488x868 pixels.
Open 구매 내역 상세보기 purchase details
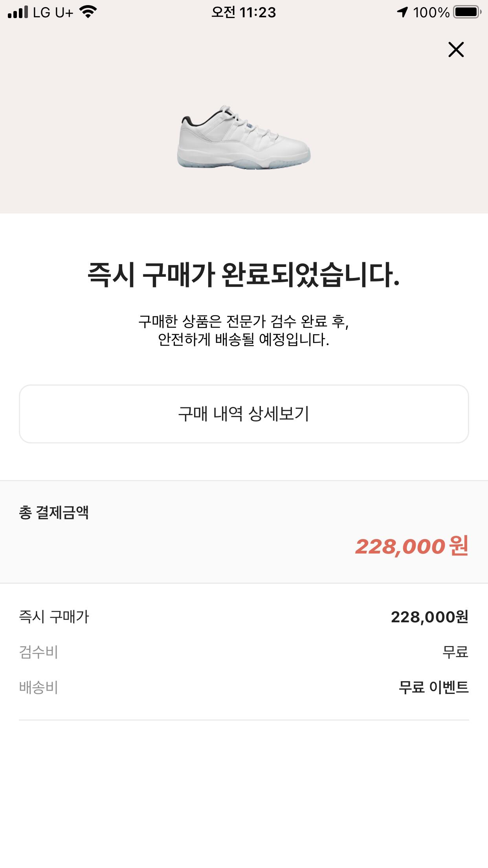click(244, 414)
